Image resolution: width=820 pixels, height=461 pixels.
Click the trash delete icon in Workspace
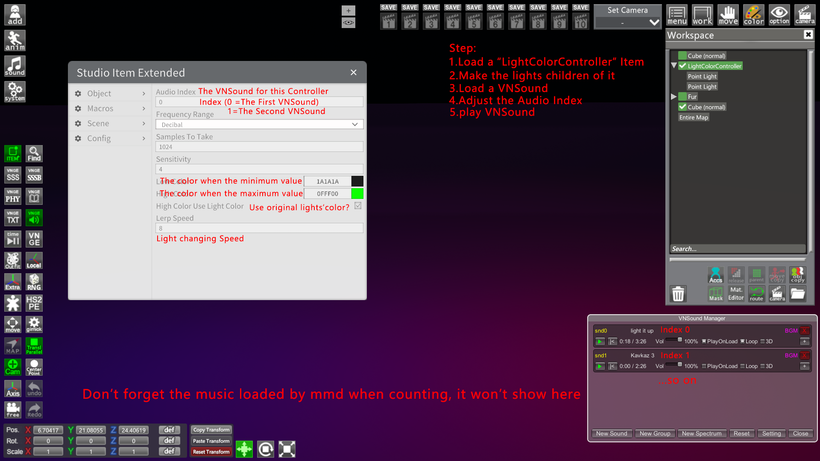pyautogui.click(x=678, y=294)
